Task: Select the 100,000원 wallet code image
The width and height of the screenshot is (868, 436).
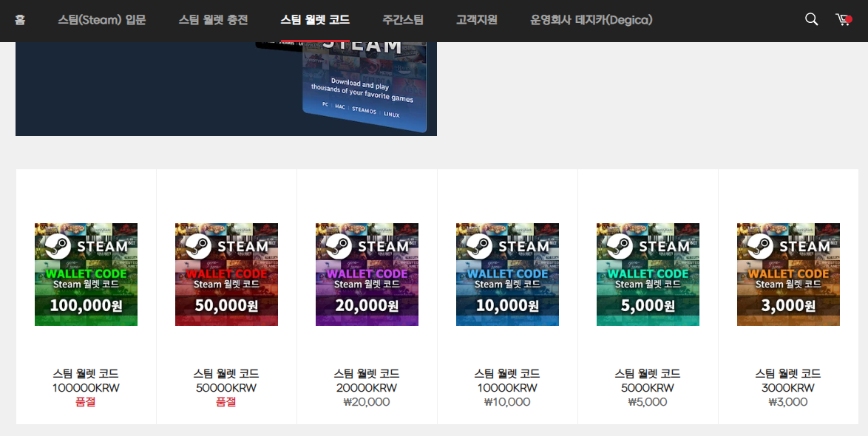Action: (86, 274)
